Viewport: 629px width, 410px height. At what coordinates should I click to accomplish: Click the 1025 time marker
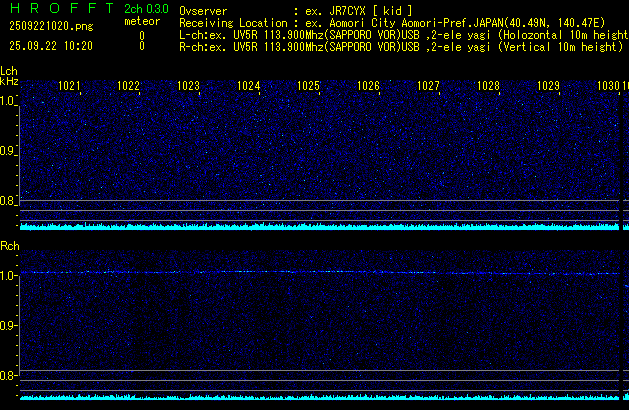tap(308, 87)
